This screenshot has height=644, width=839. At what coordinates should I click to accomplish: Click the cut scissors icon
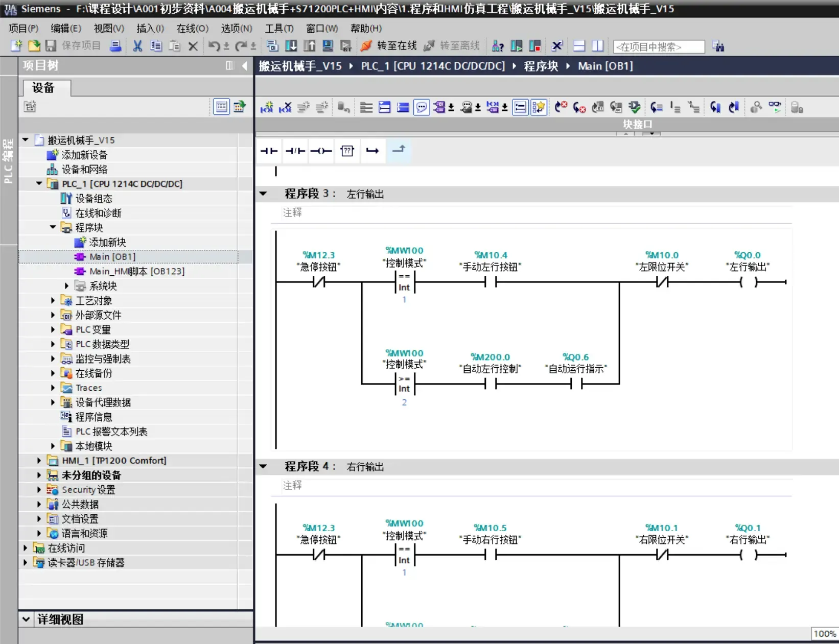(137, 46)
